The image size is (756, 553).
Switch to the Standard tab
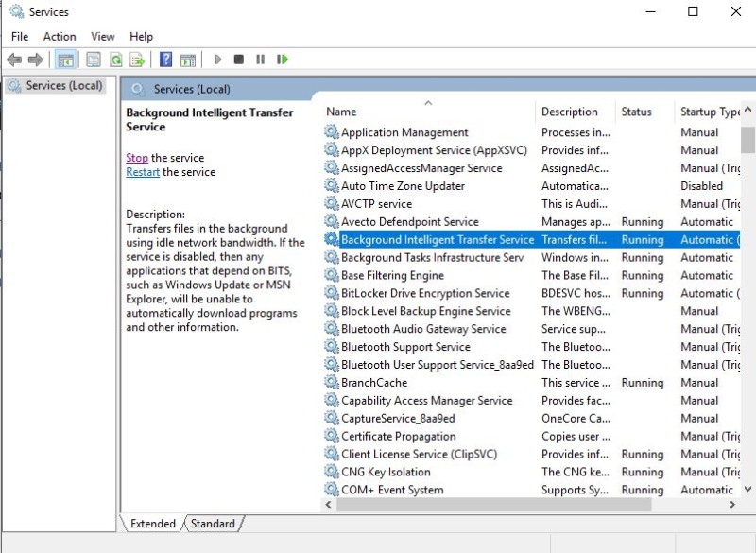[x=213, y=523]
